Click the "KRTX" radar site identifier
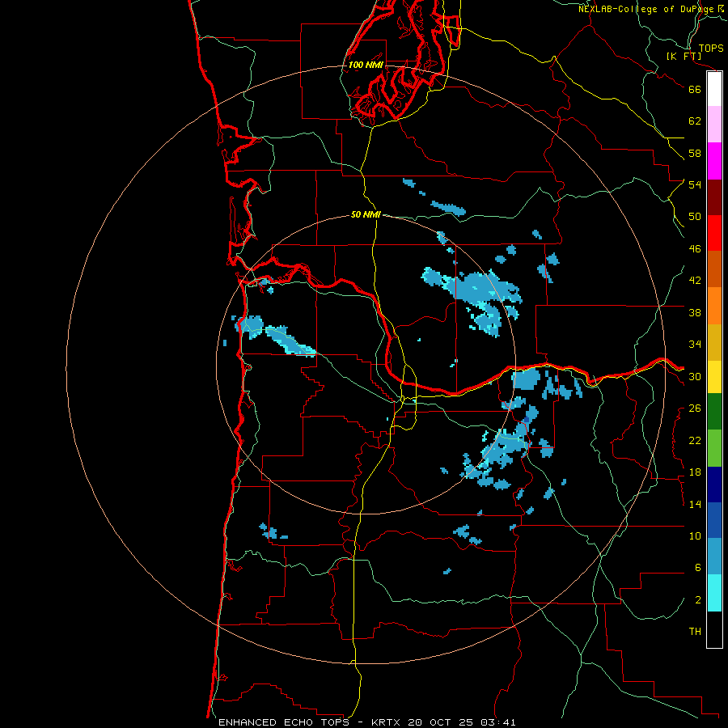 click(387, 722)
